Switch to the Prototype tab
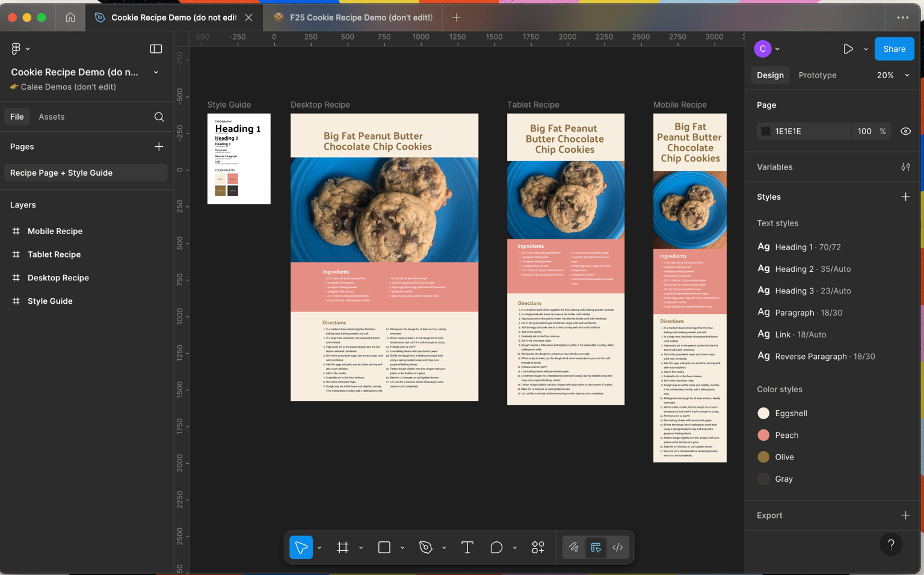The height and width of the screenshot is (575, 924). [x=817, y=75]
